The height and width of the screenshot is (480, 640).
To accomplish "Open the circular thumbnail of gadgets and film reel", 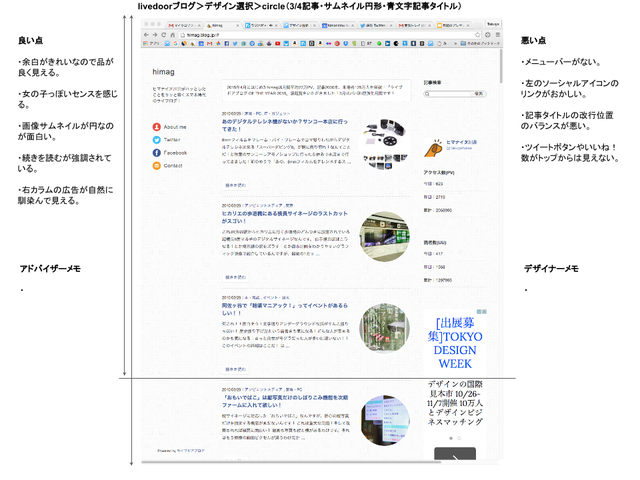I will tap(384, 144).
